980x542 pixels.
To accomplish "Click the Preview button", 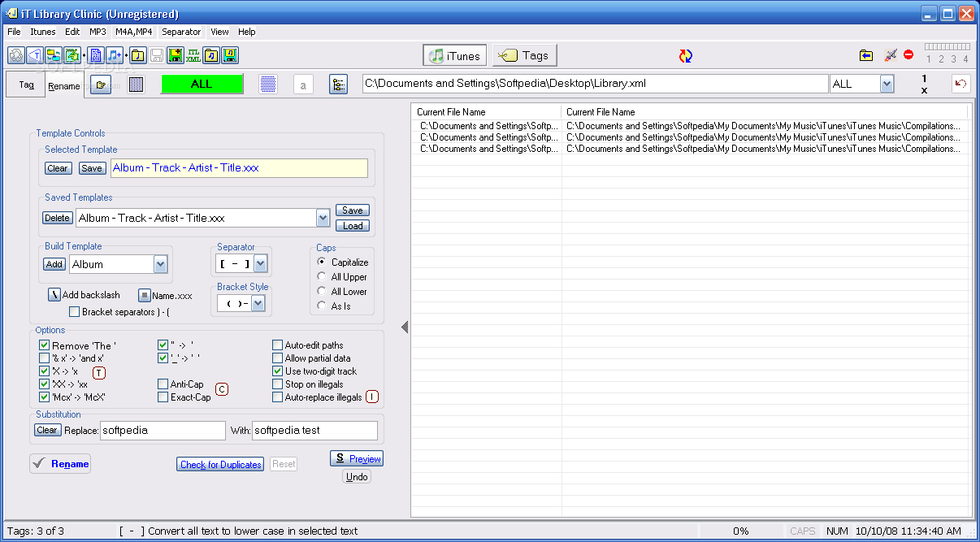I will click(357, 458).
